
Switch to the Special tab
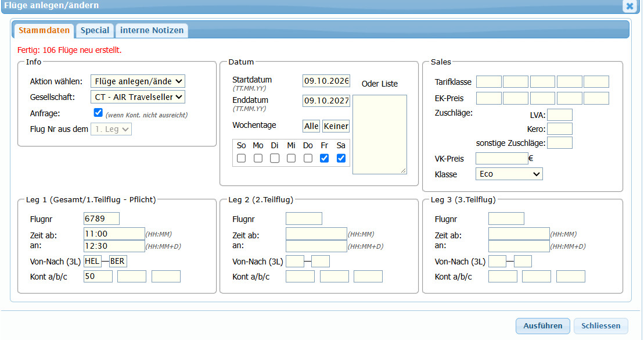pyautogui.click(x=95, y=30)
